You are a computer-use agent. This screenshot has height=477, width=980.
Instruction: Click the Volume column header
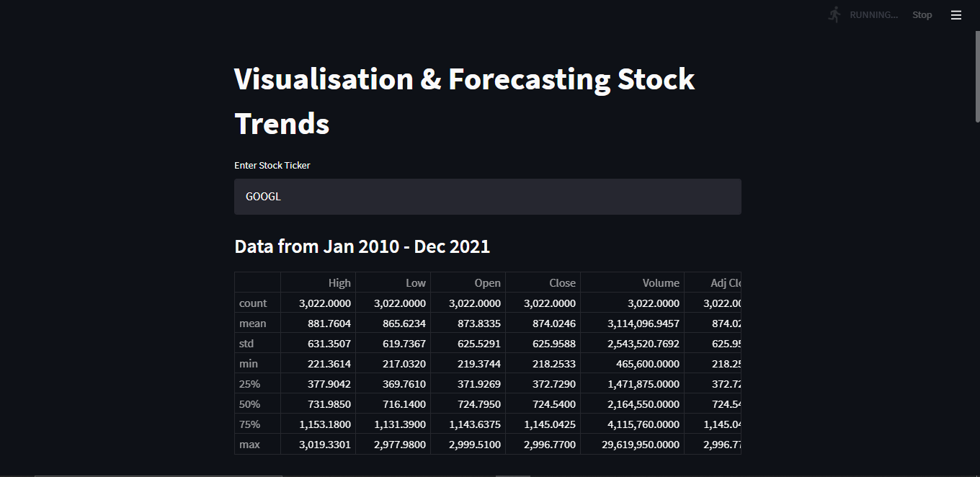(661, 282)
